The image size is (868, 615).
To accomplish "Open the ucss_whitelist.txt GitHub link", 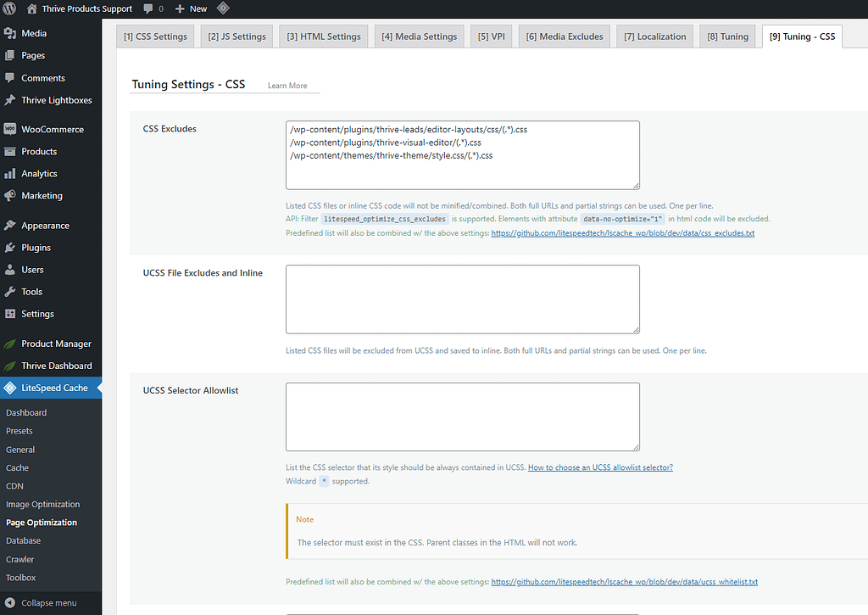I will point(625,582).
